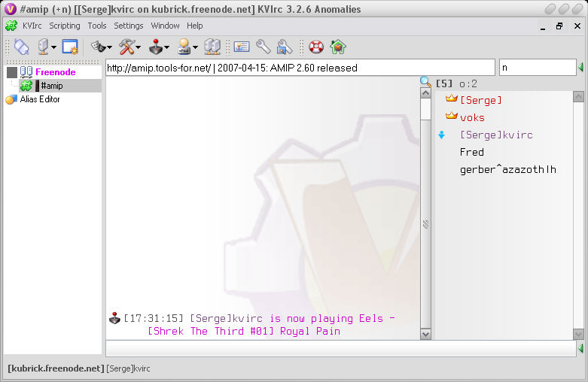Click the chat scrollbar down arrow
The width and height of the screenshot is (588, 382).
[x=425, y=334]
